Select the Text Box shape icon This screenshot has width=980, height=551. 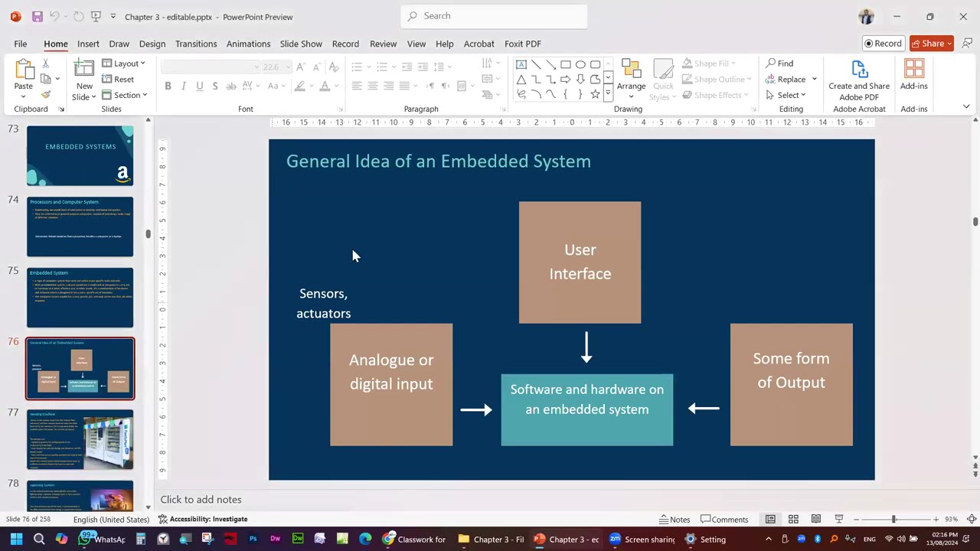point(521,64)
